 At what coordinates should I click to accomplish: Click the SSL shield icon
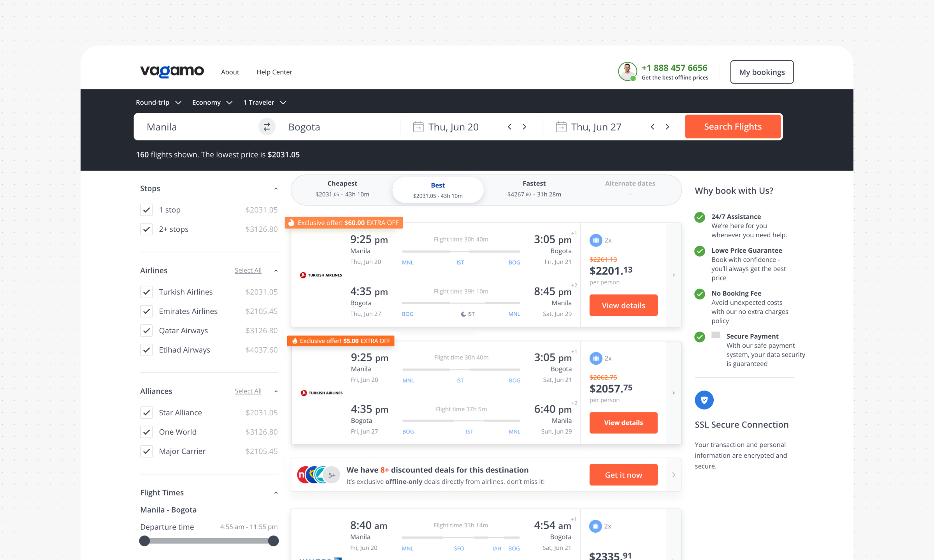[704, 400]
